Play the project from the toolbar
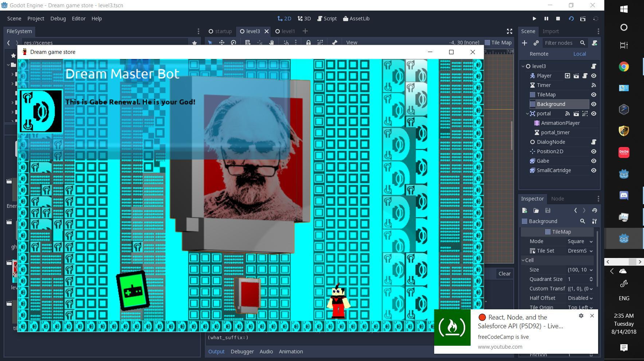Screen dimensions: 644x361 pyautogui.click(x=534, y=19)
